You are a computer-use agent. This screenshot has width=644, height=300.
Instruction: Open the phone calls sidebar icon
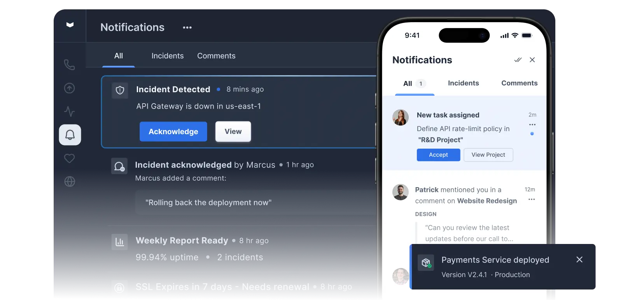click(70, 65)
